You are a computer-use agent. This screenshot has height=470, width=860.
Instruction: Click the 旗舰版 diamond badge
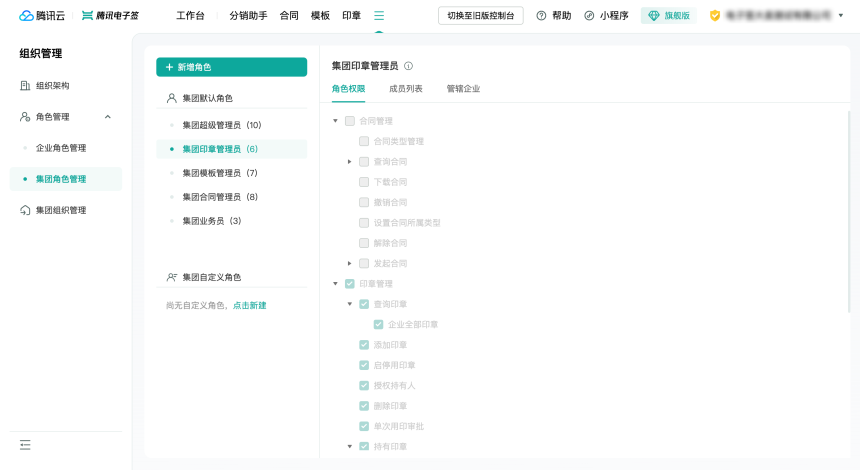click(669, 16)
